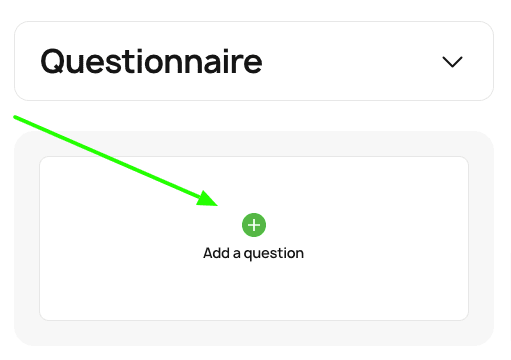Hide the questionnaire content via chevron icon
The width and height of the screenshot is (511, 360).
[452, 62]
